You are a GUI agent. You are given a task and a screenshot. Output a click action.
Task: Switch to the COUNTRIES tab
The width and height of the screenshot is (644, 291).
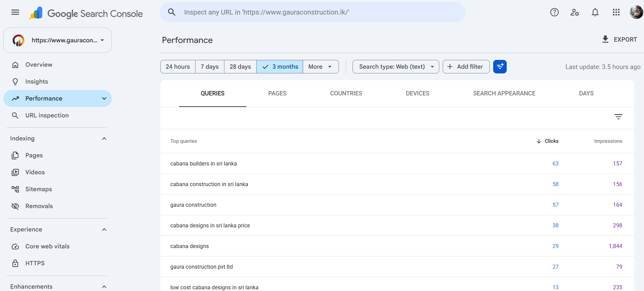pyautogui.click(x=346, y=93)
